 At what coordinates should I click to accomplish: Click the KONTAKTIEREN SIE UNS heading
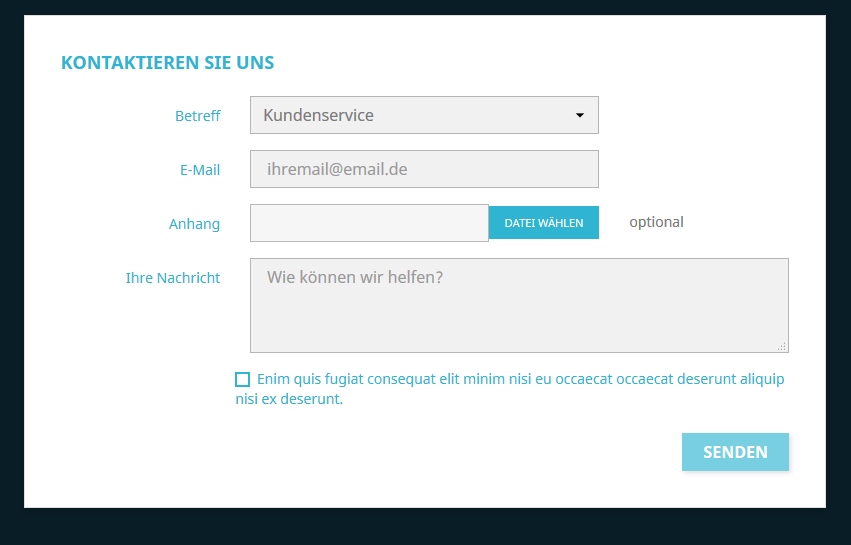click(x=168, y=62)
